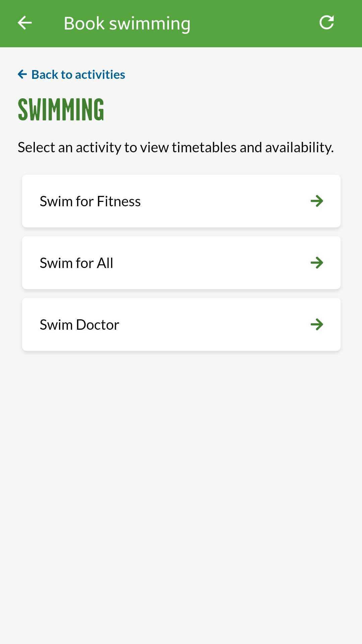Click the word availability in the instruction
The width and height of the screenshot is (362, 644).
[299, 147]
